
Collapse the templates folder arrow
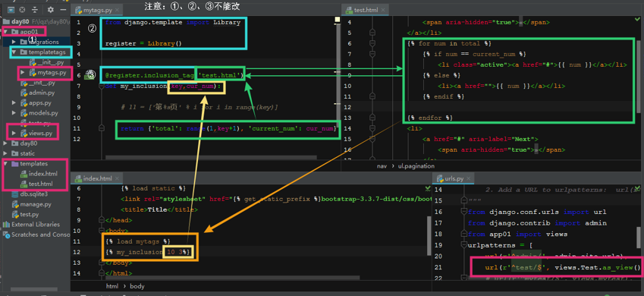pyautogui.click(x=6, y=164)
